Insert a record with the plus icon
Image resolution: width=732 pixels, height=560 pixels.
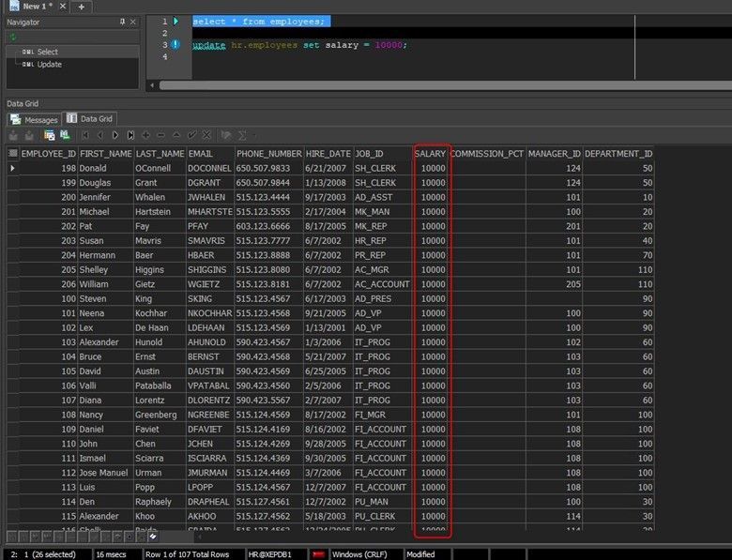pos(145,135)
